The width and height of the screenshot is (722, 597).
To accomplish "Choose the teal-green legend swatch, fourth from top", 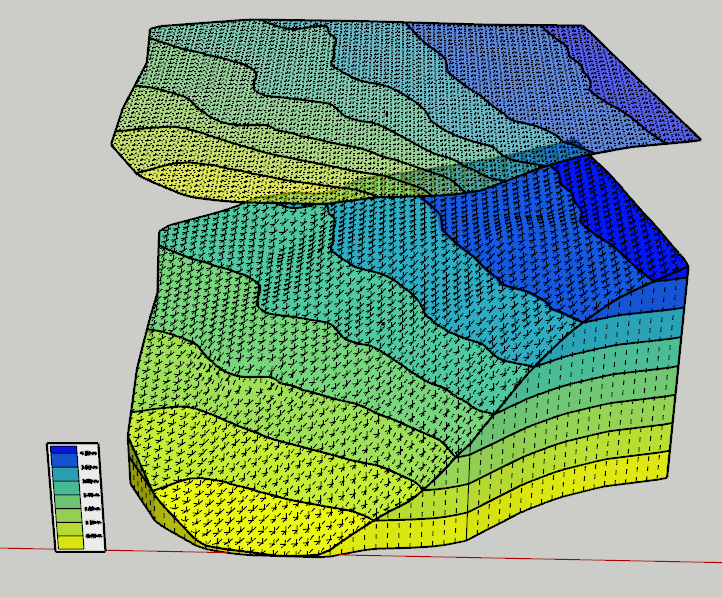I will 67,488.
